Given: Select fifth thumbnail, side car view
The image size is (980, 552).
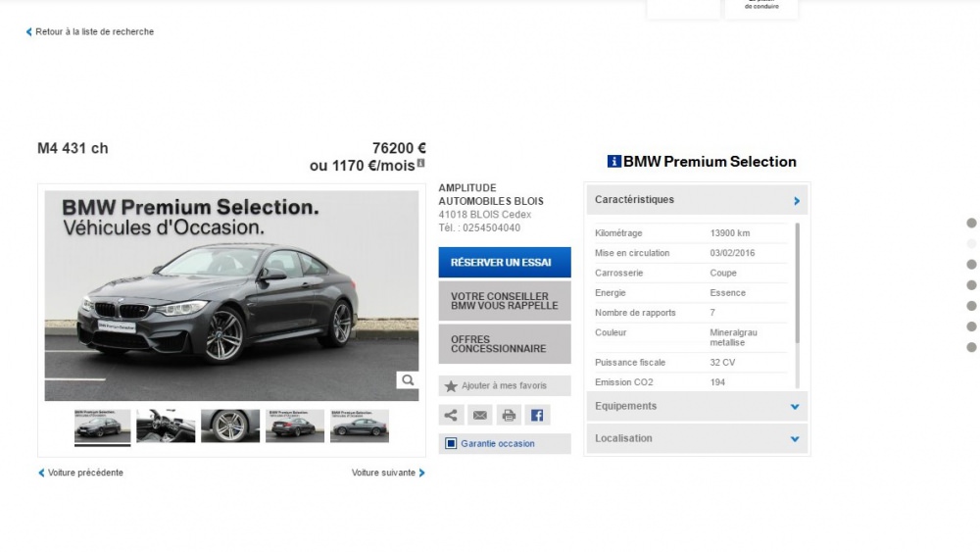Looking at the screenshot, I should click(360, 427).
